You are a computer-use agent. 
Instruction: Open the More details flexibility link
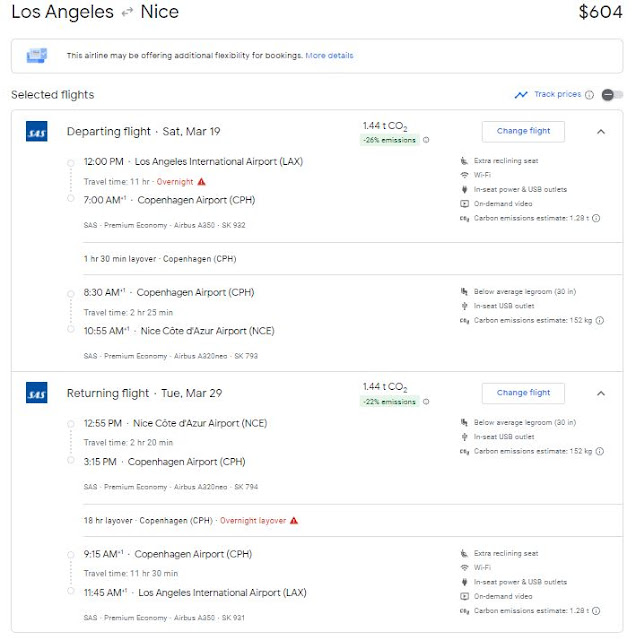[x=329, y=55]
